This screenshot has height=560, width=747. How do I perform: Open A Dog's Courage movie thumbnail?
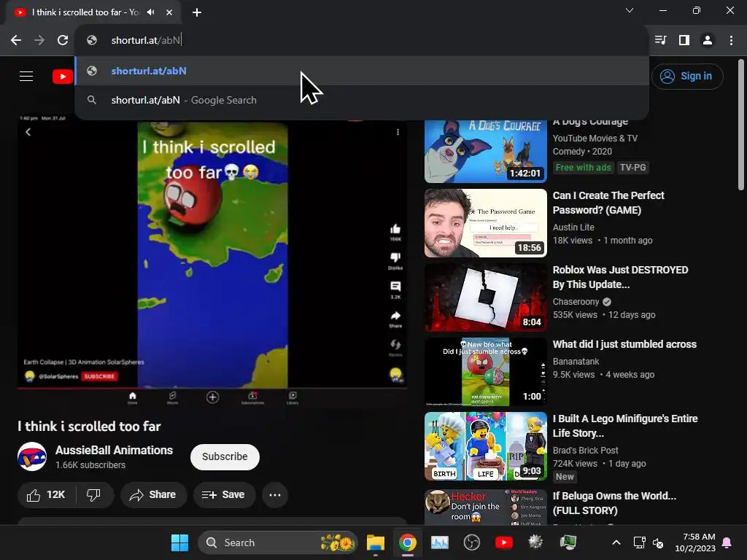[485, 152]
